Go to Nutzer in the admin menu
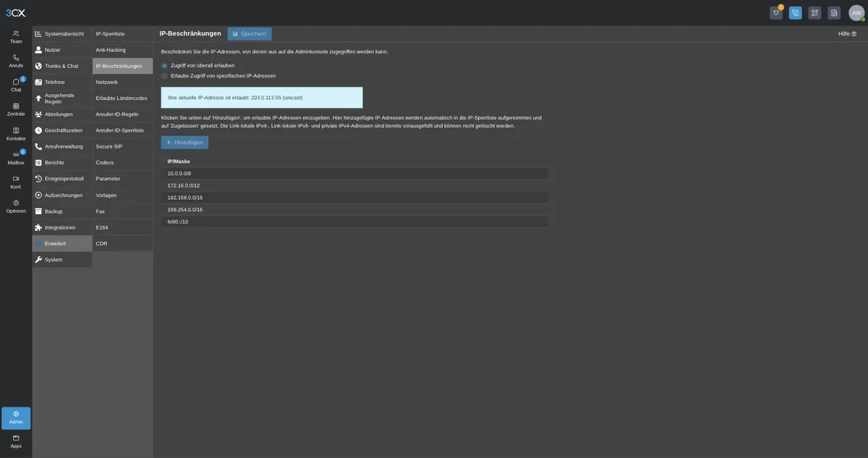 pos(62,50)
